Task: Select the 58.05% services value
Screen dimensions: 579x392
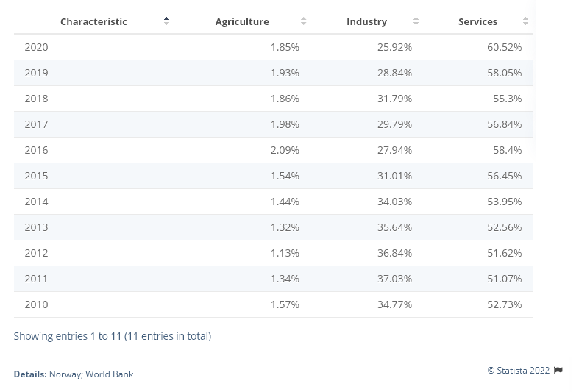Action: [505, 73]
